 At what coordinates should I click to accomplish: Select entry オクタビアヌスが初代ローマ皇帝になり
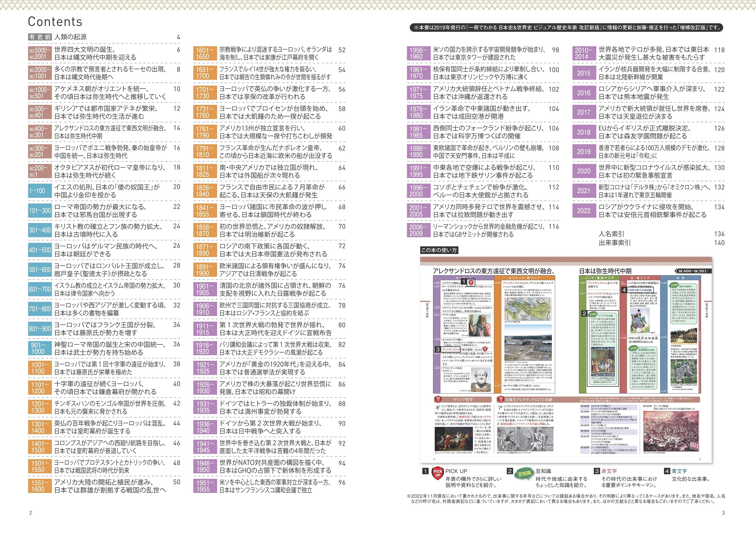[x=111, y=171]
